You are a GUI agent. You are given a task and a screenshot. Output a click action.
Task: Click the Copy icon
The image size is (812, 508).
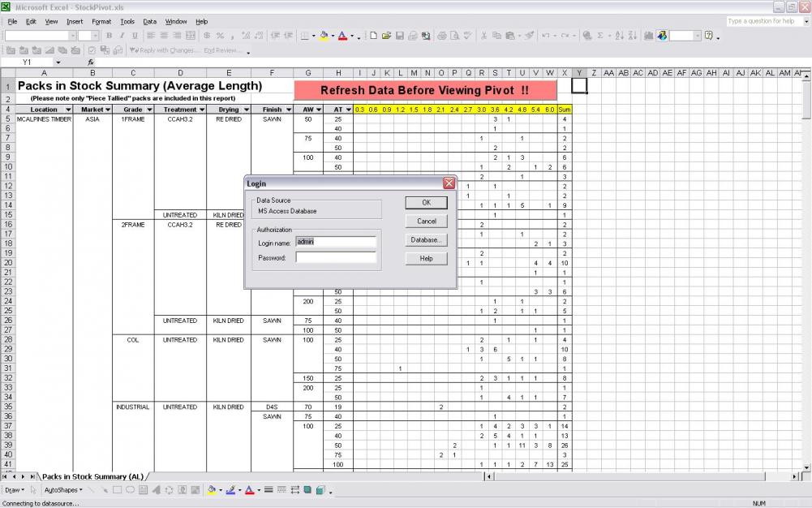[x=496, y=35]
